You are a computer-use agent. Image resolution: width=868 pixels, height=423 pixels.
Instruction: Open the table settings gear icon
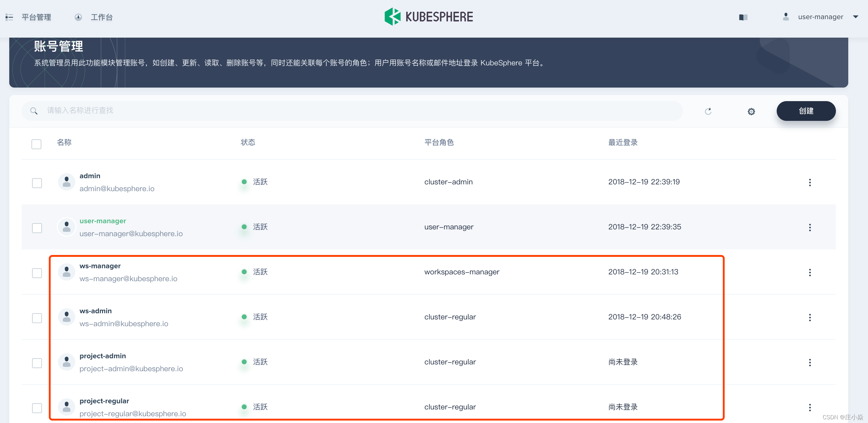(751, 112)
